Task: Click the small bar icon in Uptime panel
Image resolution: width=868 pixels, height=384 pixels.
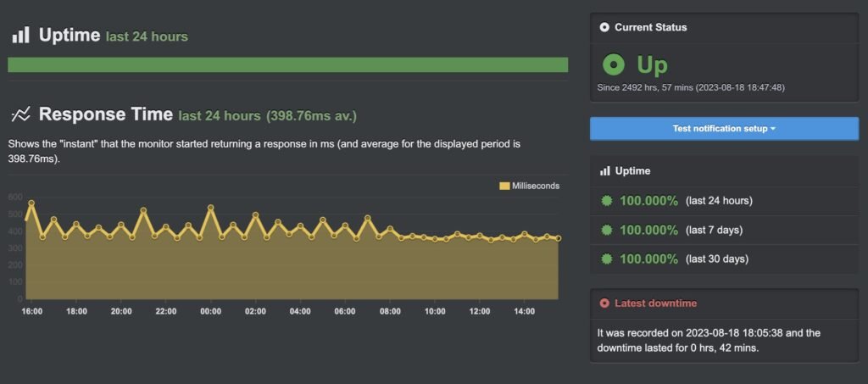Action: point(604,171)
